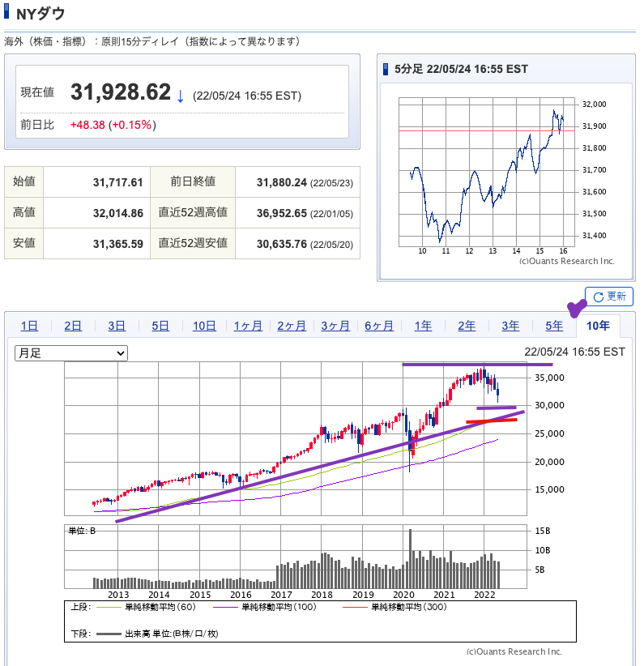This screenshot has height=666, width=644.
Task: Open the 1ヶ月 chart tab
Action: point(248,326)
